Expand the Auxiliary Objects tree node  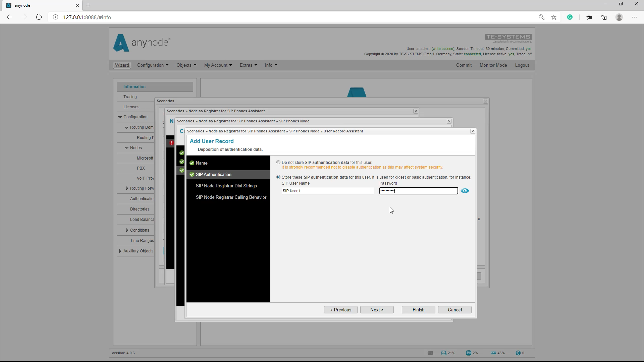tap(120, 251)
